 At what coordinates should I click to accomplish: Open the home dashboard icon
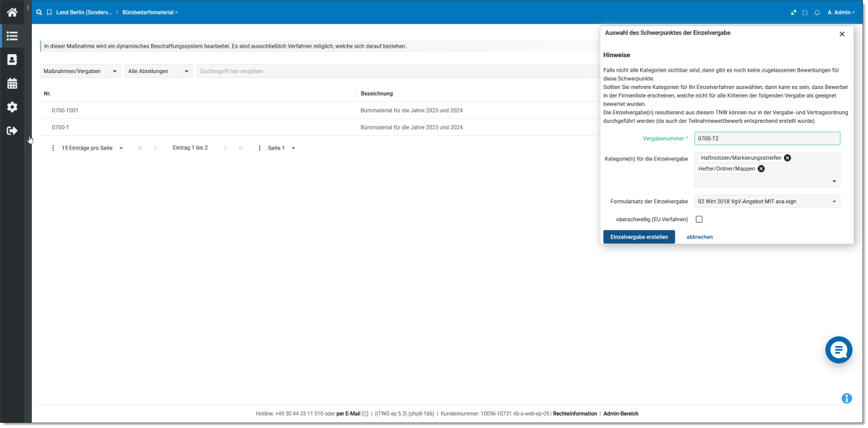pyautogui.click(x=12, y=12)
